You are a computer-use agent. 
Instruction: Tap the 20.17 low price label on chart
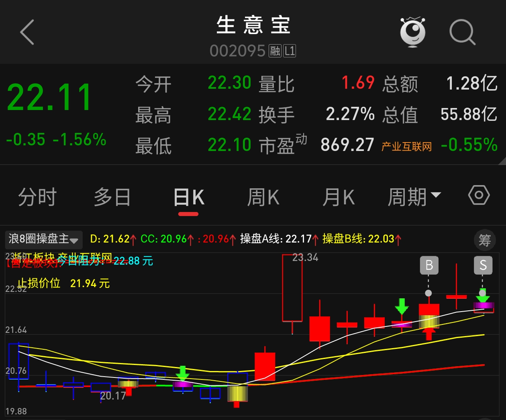(113, 396)
